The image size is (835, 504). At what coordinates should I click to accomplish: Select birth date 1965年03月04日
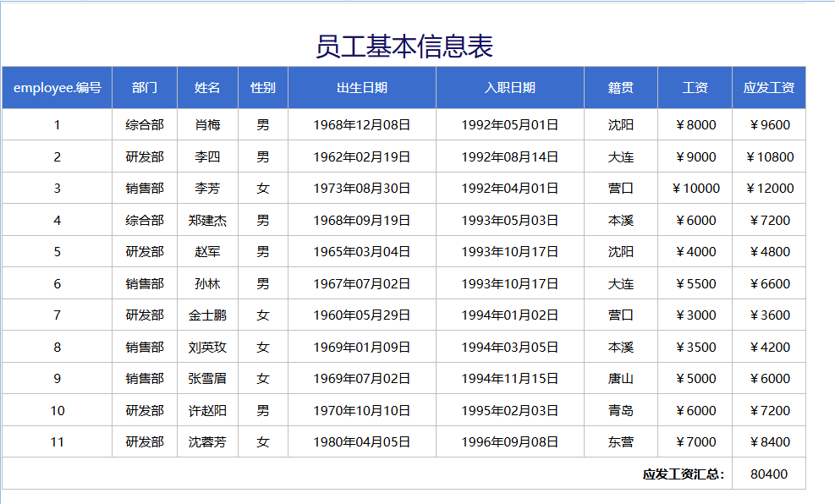coord(361,252)
